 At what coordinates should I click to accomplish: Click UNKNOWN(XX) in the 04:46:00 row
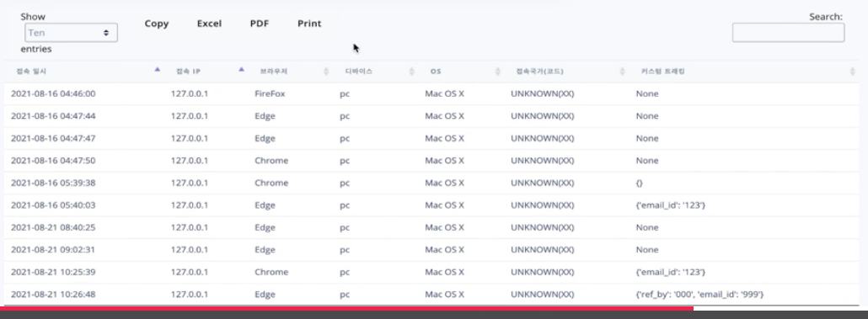pyautogui.click(x=543, y=94)
